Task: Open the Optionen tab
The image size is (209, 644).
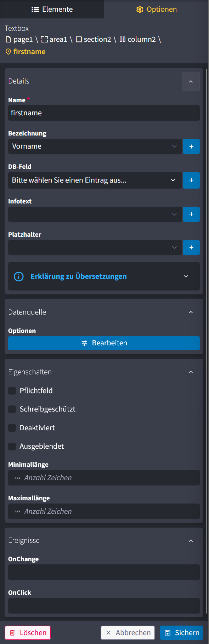Action: 156,9
